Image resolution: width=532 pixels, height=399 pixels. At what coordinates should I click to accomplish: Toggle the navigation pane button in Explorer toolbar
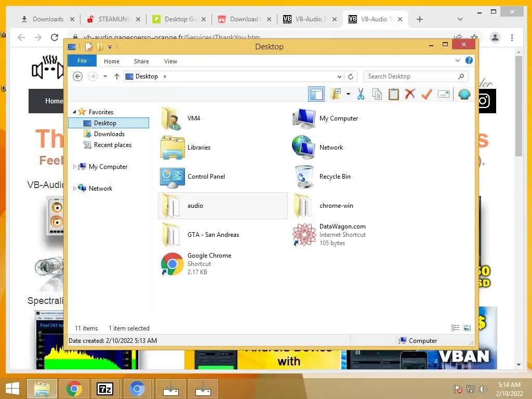click(x=316, y=94)
